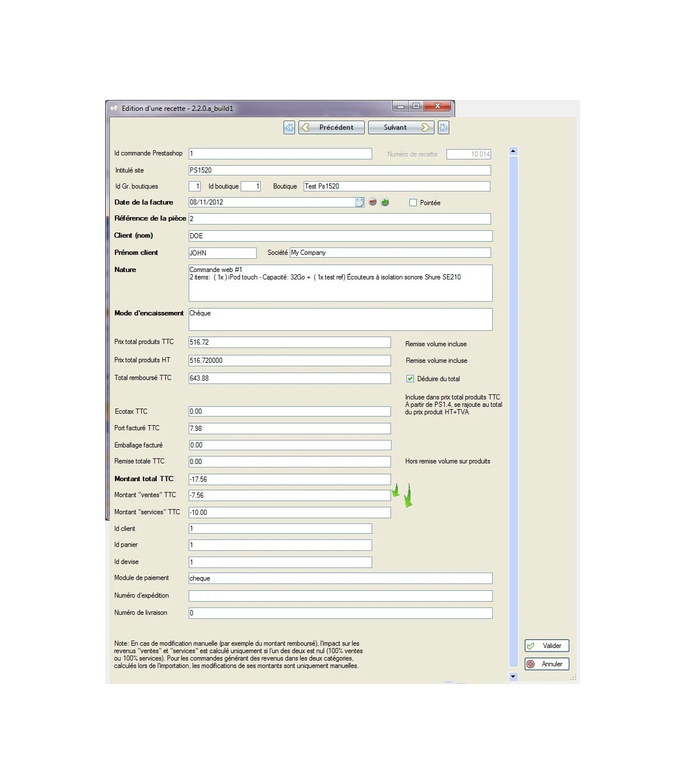The width and height of the screenshot is (686, 784).
Task: Click the Numéro de recette field showing 10 014
Action: click(x=469, y=154)
